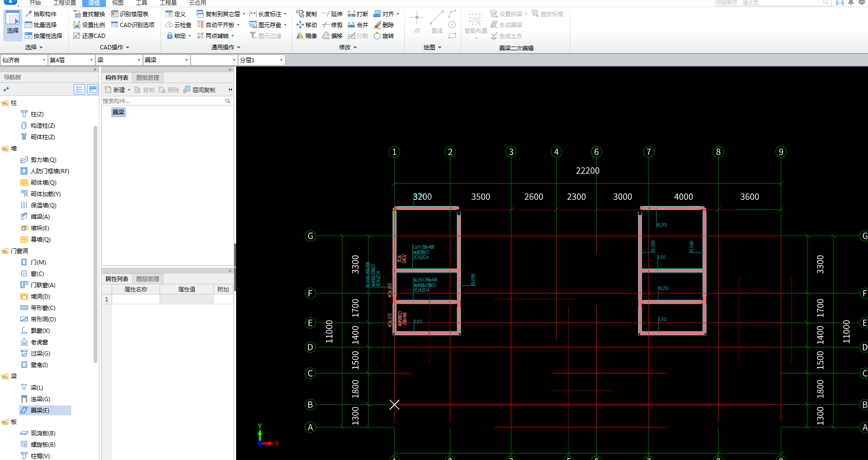Click 图元存盘 save elements tool
Viewport: 868px width, 460px height.
point(268,25)
